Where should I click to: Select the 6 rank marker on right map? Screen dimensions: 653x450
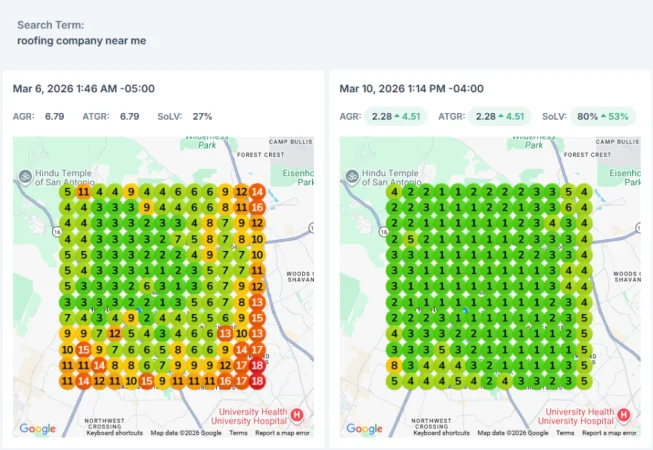point(568,207)
